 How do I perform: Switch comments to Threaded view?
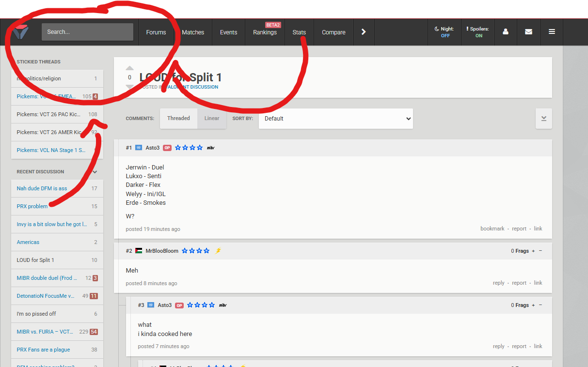[x=178, y=118]
